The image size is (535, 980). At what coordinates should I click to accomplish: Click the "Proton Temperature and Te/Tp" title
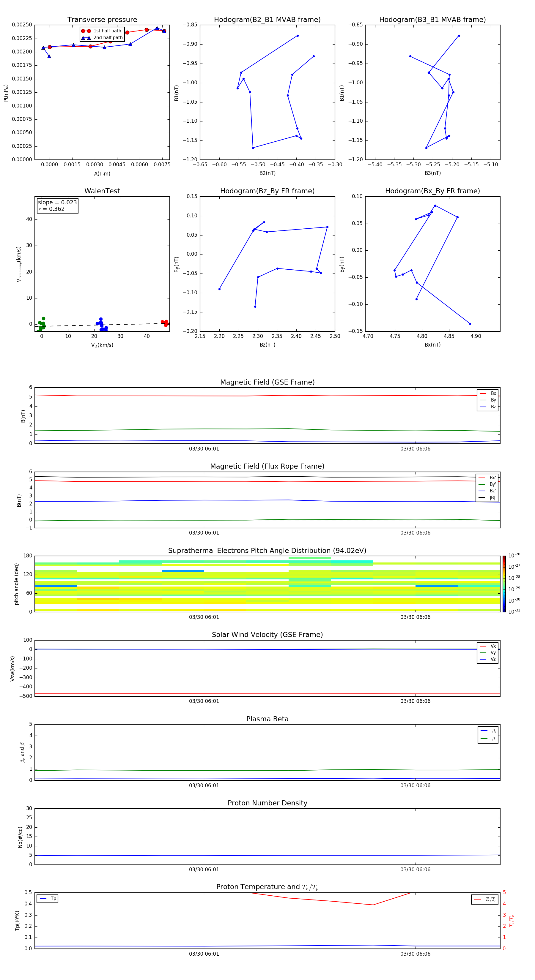(x=267, y=887)
